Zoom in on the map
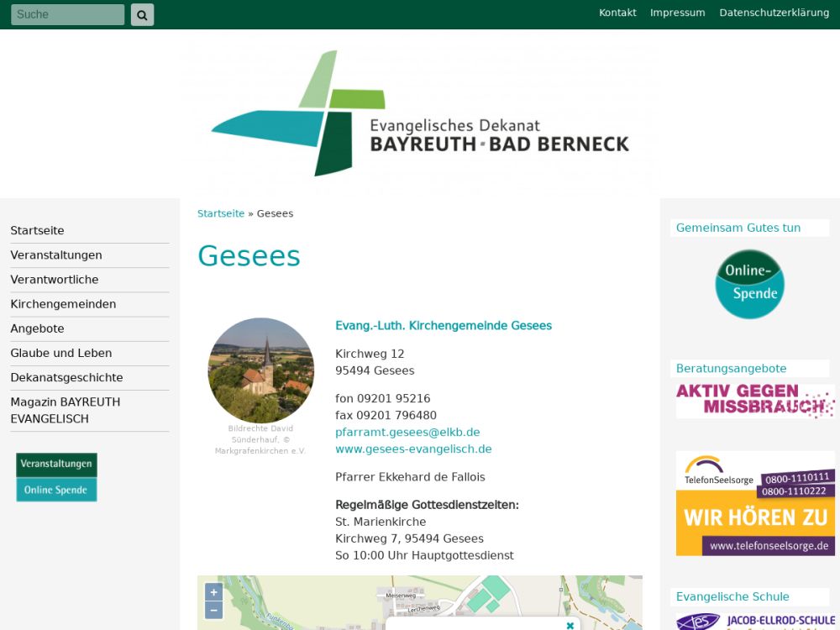This screenshot has width=840, height=630. point(213,592)
